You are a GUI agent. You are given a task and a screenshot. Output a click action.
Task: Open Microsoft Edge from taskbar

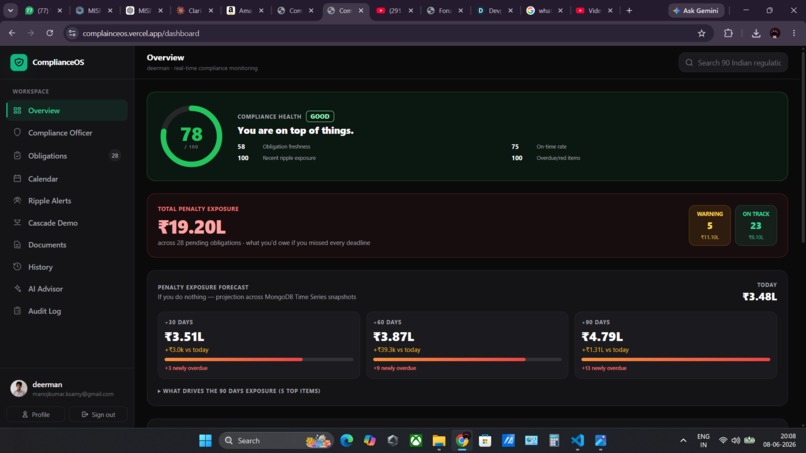point(346,441)
